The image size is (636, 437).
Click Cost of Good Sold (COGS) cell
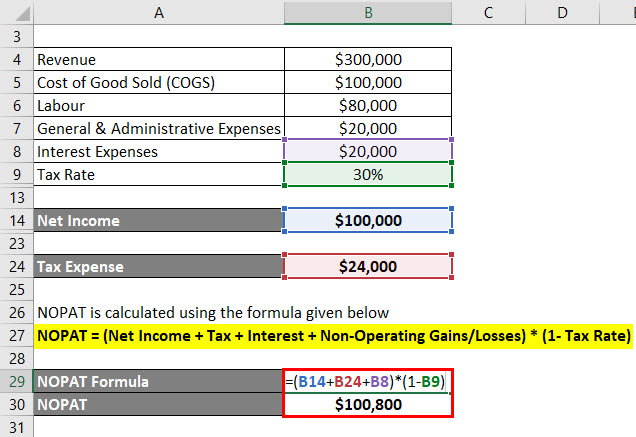159,83
